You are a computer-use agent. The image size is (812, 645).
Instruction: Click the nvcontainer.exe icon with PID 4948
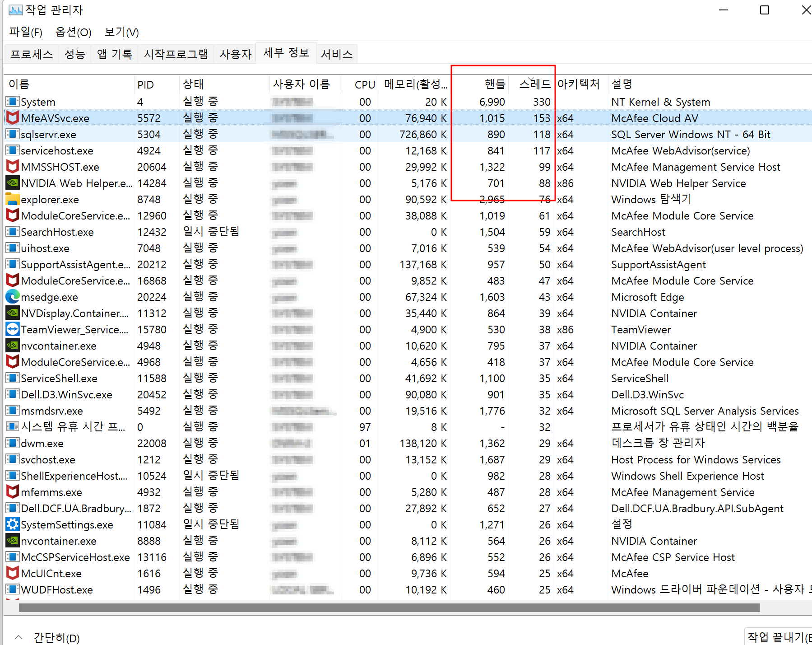point(12,346)
